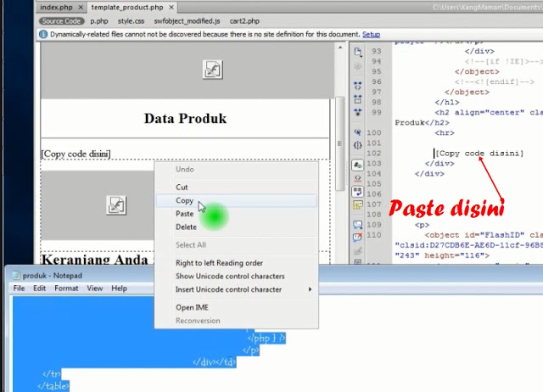
Task: Select the Flash placeholder icon below Copy code disini
Action: coord(116,205)
